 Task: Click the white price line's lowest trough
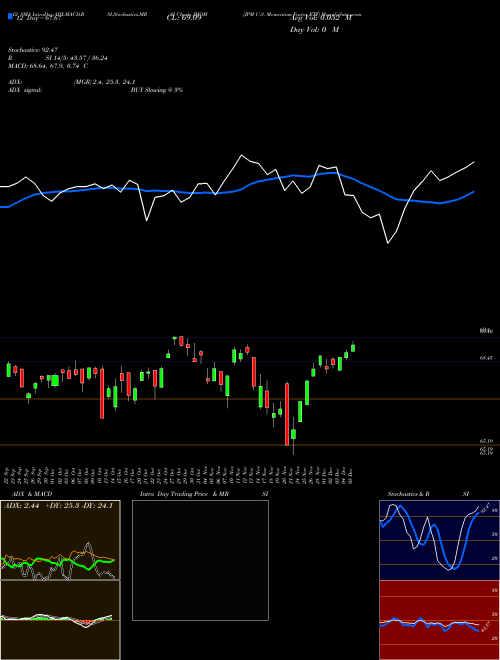(x=388, y=243)
